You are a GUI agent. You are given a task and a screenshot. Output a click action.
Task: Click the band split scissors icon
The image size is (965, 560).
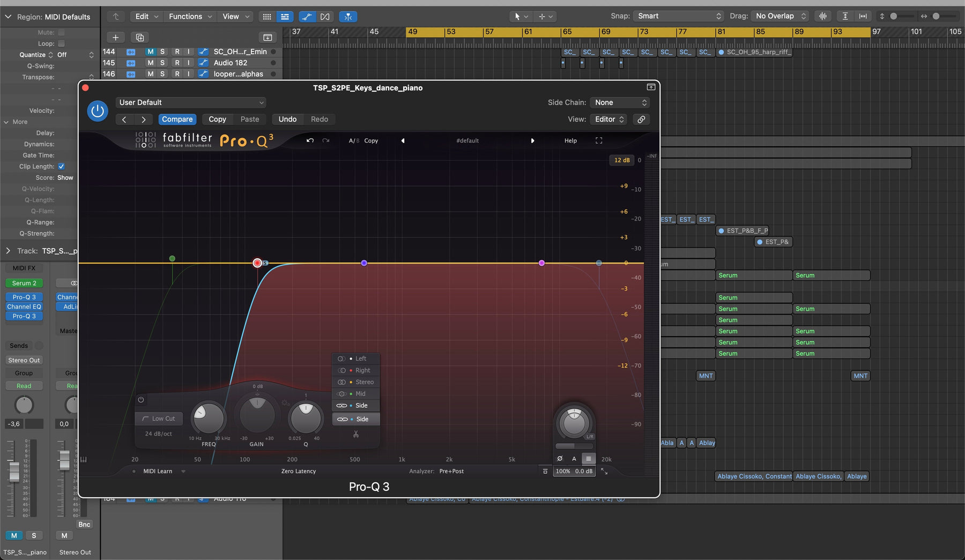pyautogui.click(x=356, y=434)
